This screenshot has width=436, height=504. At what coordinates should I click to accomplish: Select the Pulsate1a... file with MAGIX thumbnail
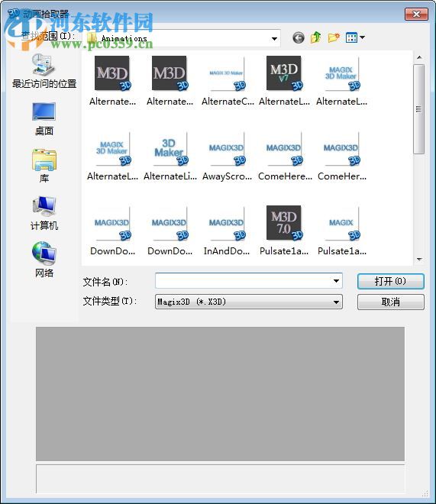pos(342,231)
